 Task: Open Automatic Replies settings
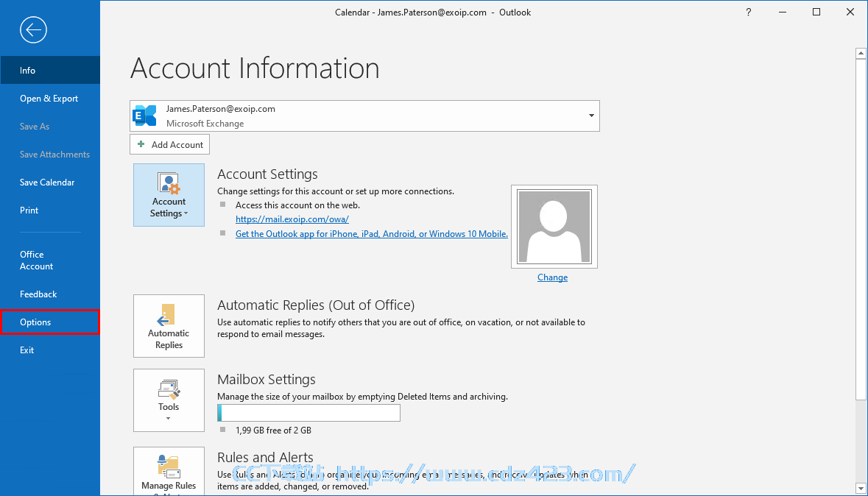pyautogui.click(x=169, y=326)
